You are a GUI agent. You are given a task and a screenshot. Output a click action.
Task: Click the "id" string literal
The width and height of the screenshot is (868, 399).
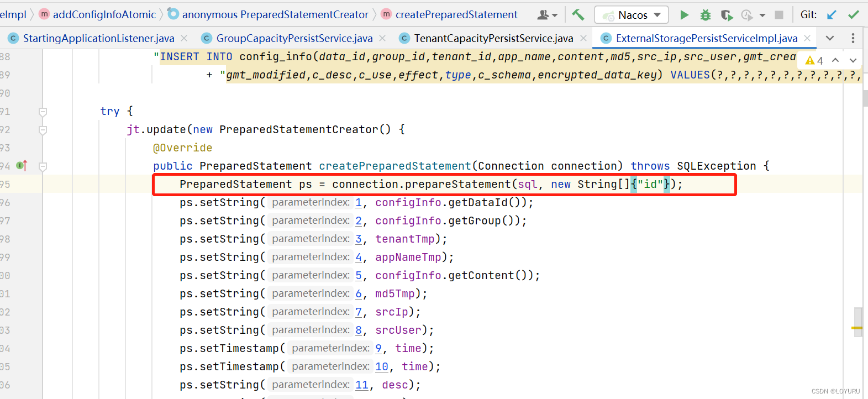pos(650,184)
